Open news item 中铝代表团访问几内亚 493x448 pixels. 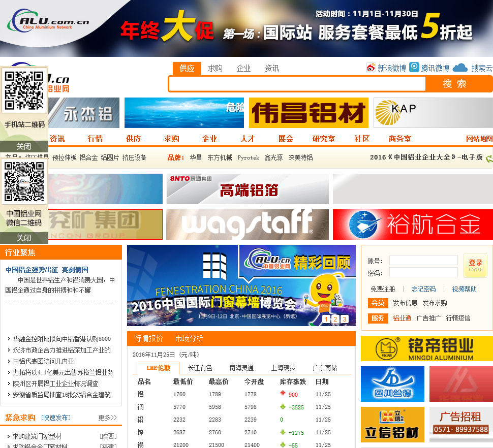coord(43,361)
